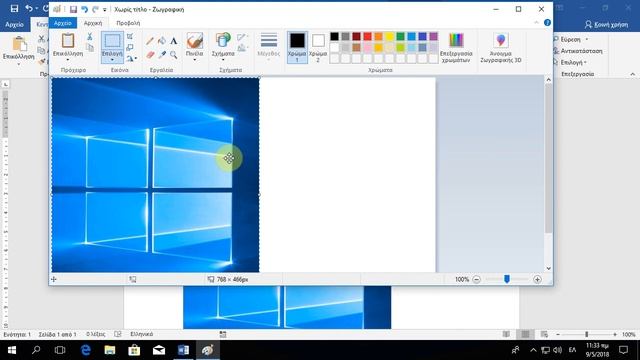Click the zoom out minus button in Paint
The height and width of the screenshot is (360, 640).
coord(476,280)
